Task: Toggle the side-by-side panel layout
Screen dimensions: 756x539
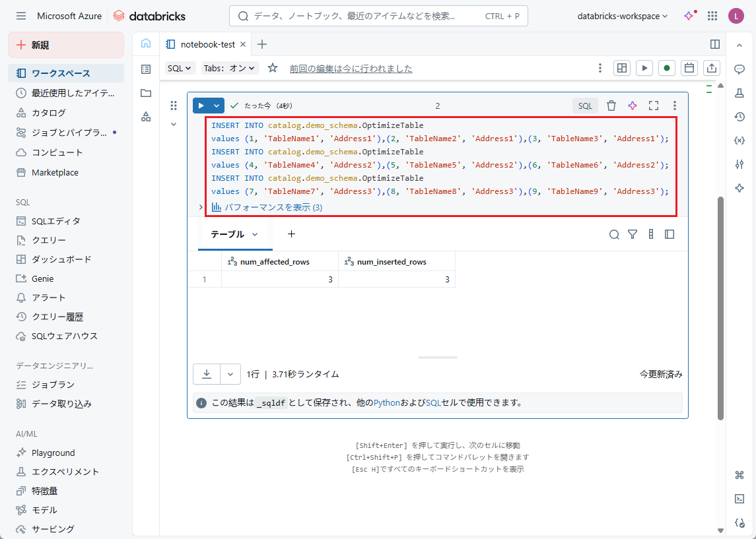Action: pyautogui.click(x=714, y=44)
